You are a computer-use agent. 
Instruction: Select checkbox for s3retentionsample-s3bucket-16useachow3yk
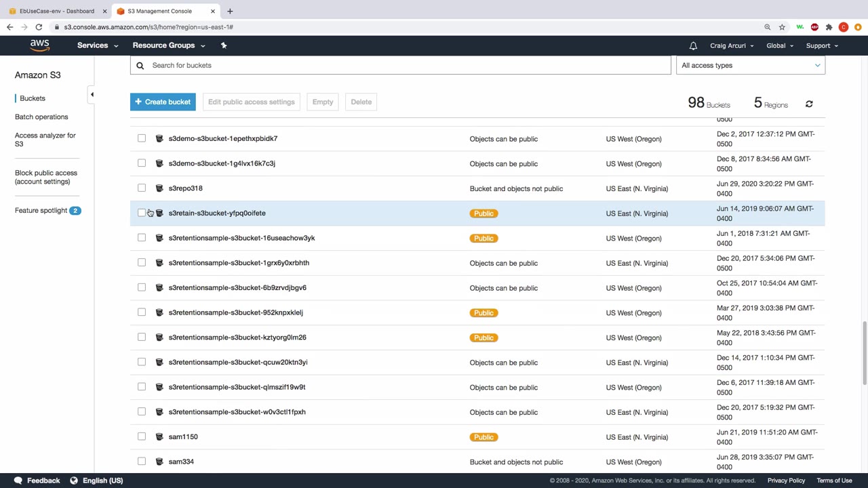click(142, 238)
